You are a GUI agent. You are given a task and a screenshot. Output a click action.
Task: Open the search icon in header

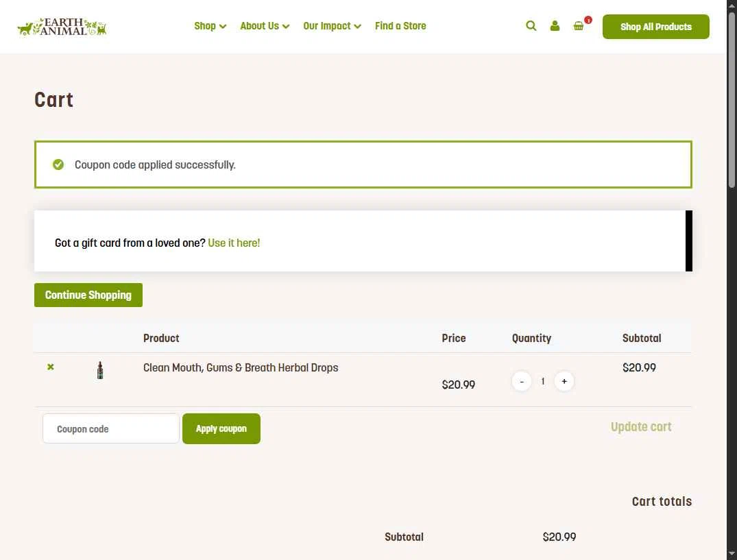531,26
